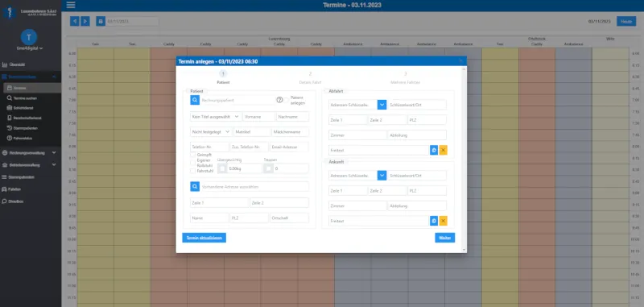Image resolution: width=644 pixels, height=307 pixels.
Task: Click the blue copy icon in the Abfahrt section
Action: [434, 150]
